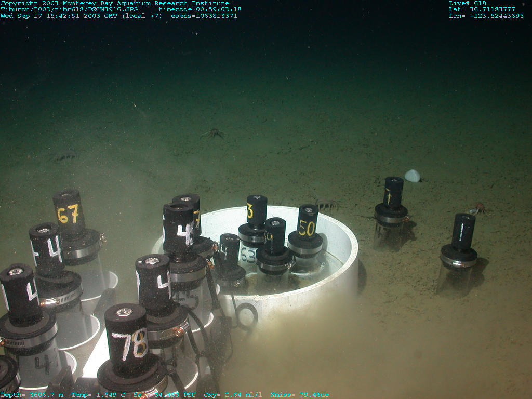
Task: Click the Depth= 3606.7 m reading
Action: point(32,395)
